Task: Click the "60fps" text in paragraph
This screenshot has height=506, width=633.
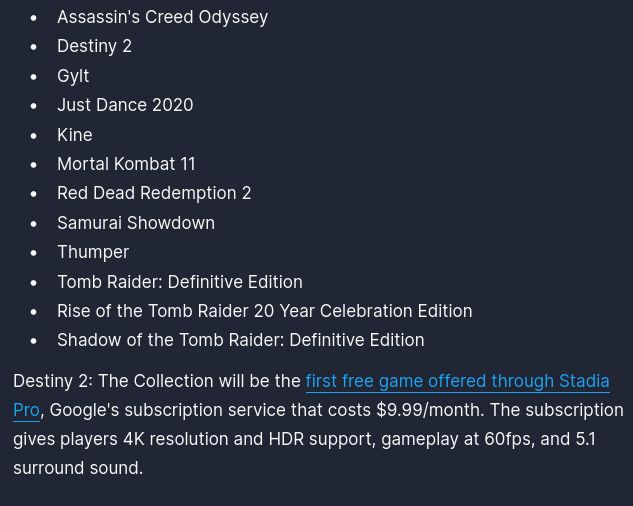Action: (x=507, y=439)
